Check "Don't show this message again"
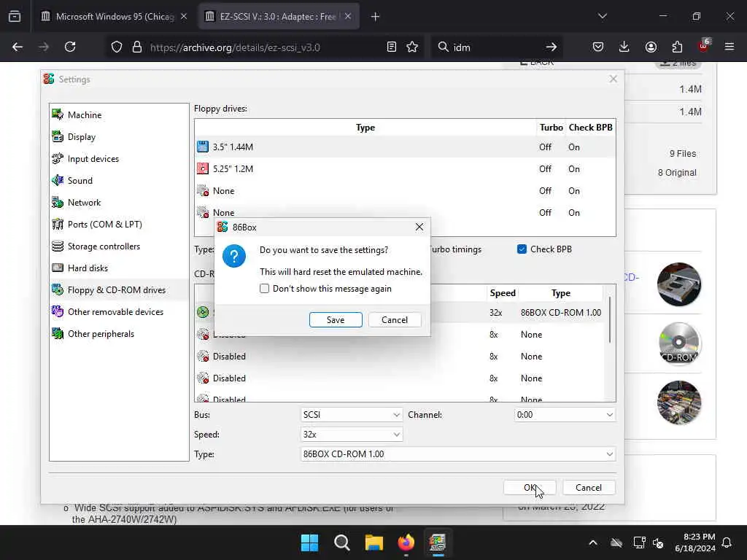Screen dimensions: 747x560 (x=264, y=289)
